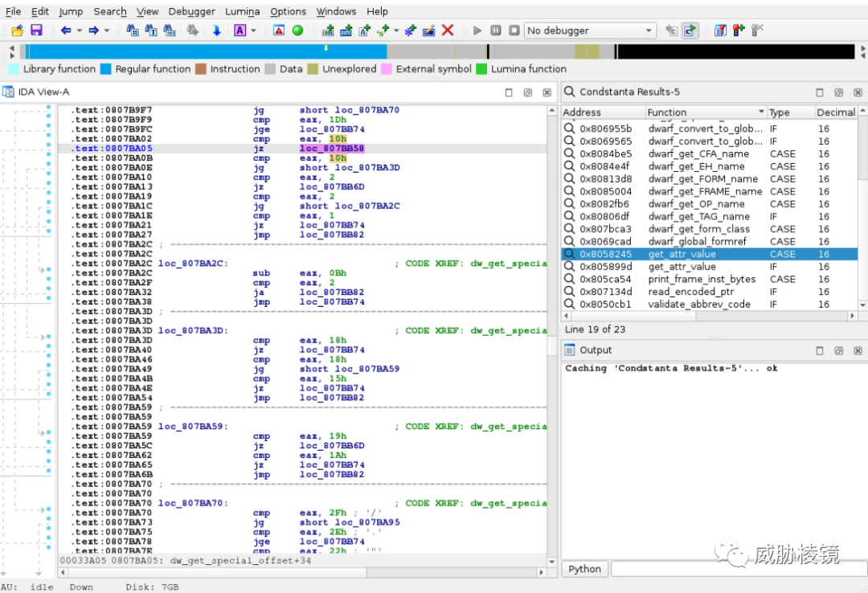Click the Lumina function green legend swatch

point(481,68)
